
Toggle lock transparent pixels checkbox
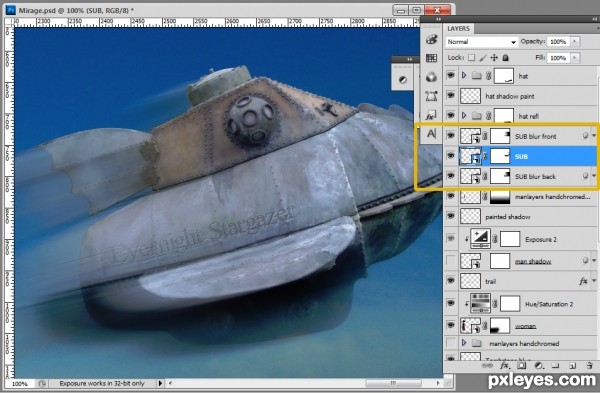coord(471,58)
